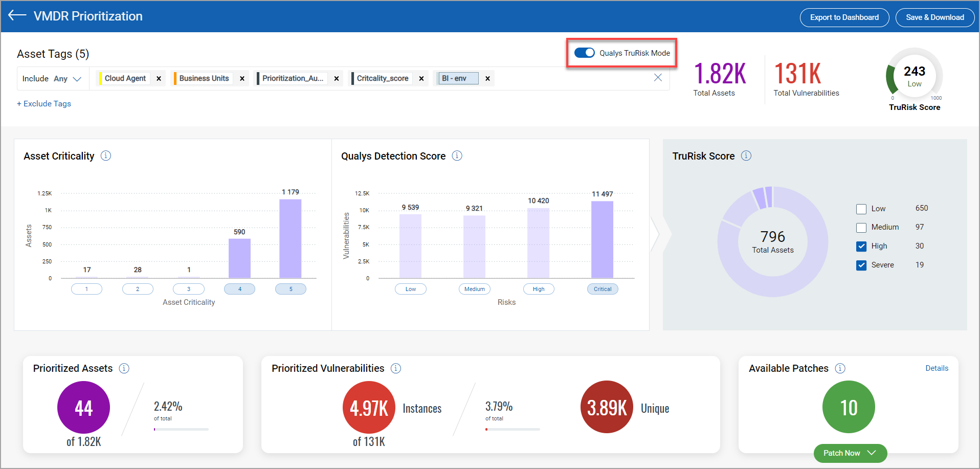Screen dimensions: 980x469
Task: Remove the Prioritization_Au... tag
Action: point(337,78)
